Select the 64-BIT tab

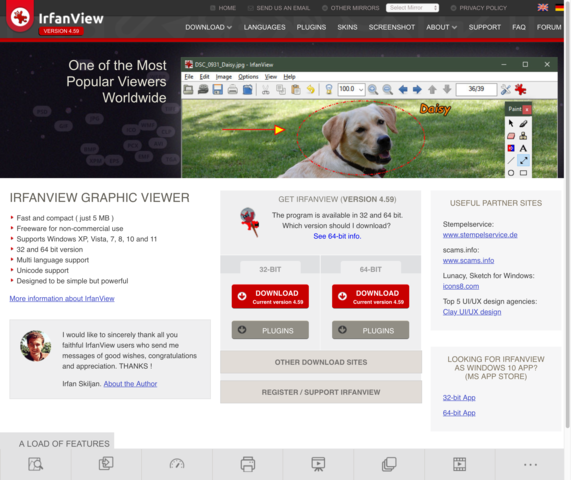370,269
